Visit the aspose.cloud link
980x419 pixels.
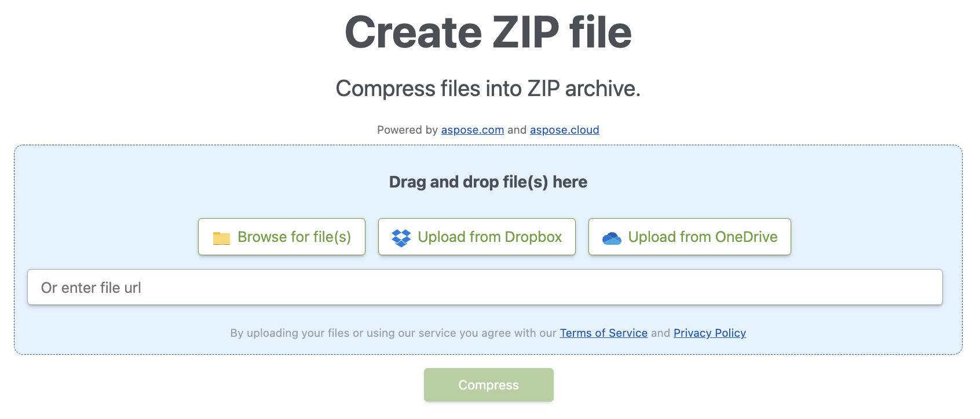pos(564,130)
